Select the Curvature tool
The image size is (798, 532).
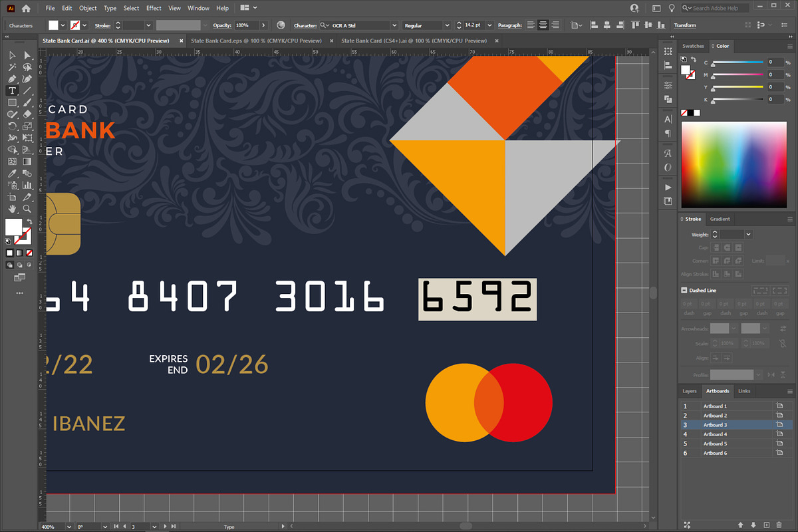27,79
